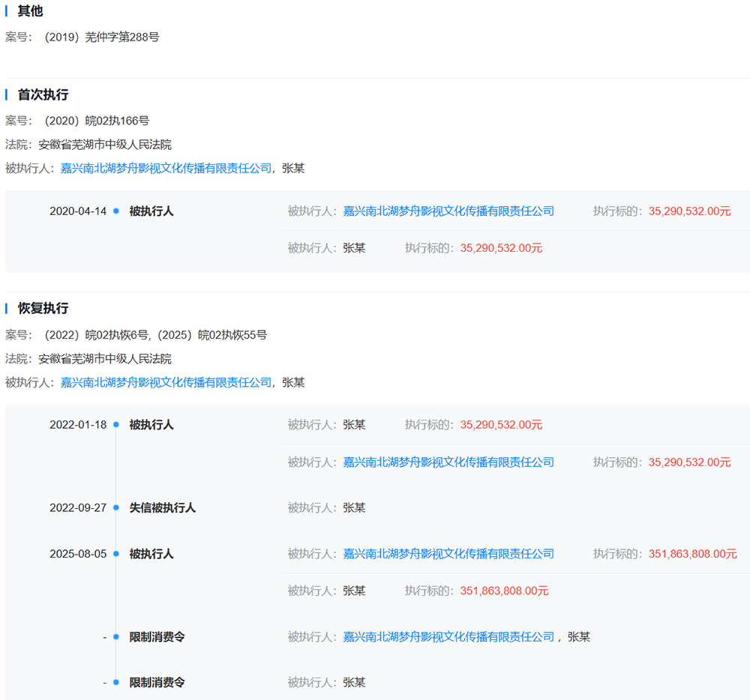The image size is (750, 700).
Task: Click timeline dot for 2022-01-18
Action: pyautogui.click(x=116, y=425)
